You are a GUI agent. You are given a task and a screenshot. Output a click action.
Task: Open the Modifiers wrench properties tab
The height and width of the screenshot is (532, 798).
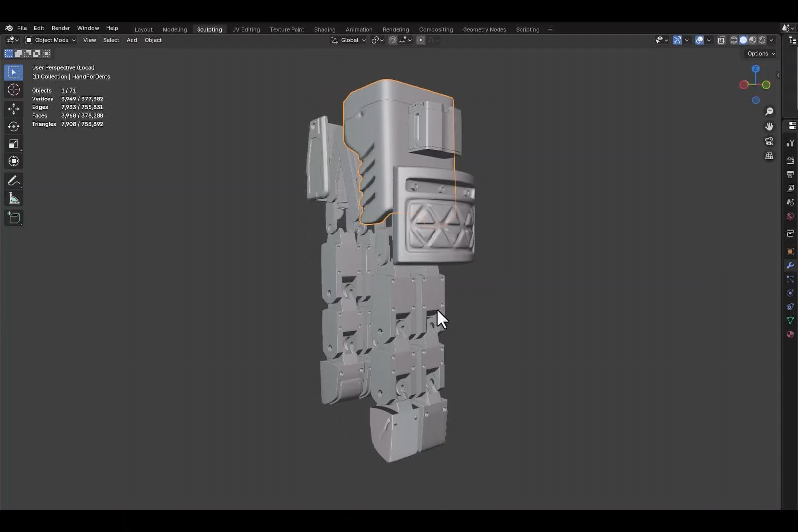click(790, 266)
